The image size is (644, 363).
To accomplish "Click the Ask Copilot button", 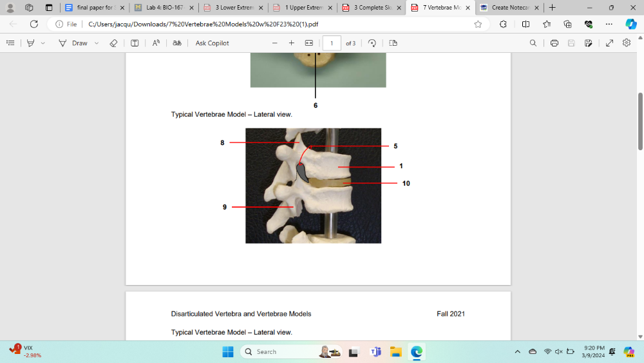I will coord(213,43).
